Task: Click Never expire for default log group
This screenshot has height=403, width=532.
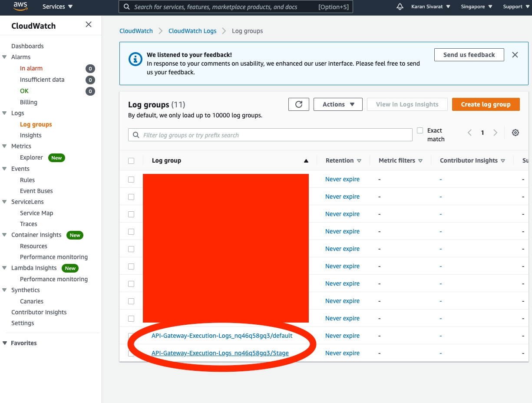Action: (x=342, y=336)
